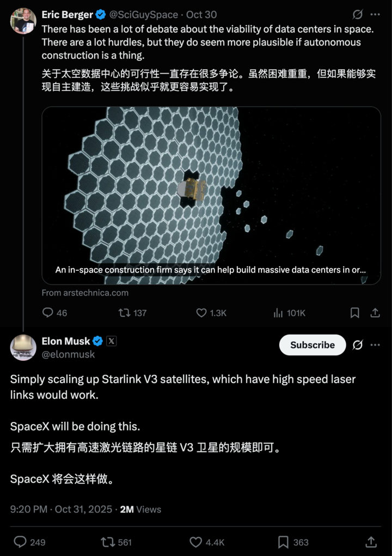View analytics showing 101K views

tap(279, 313)
